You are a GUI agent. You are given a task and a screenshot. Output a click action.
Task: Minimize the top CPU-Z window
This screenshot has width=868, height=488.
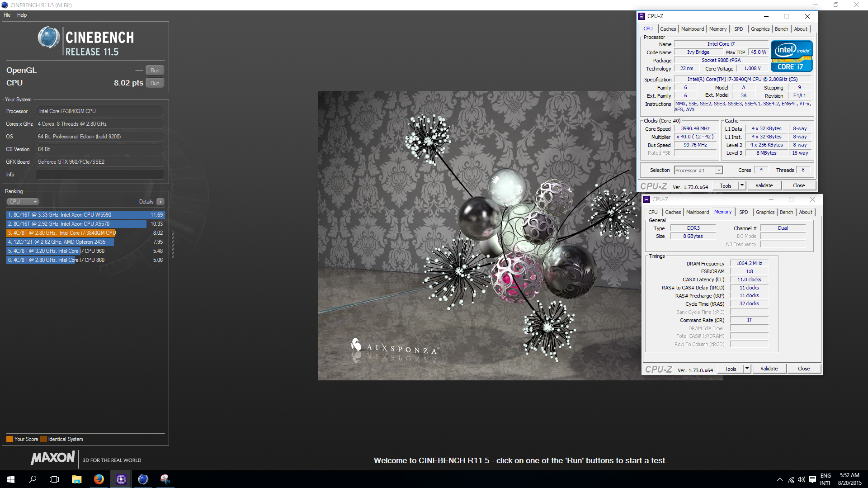tap(766, 16)
